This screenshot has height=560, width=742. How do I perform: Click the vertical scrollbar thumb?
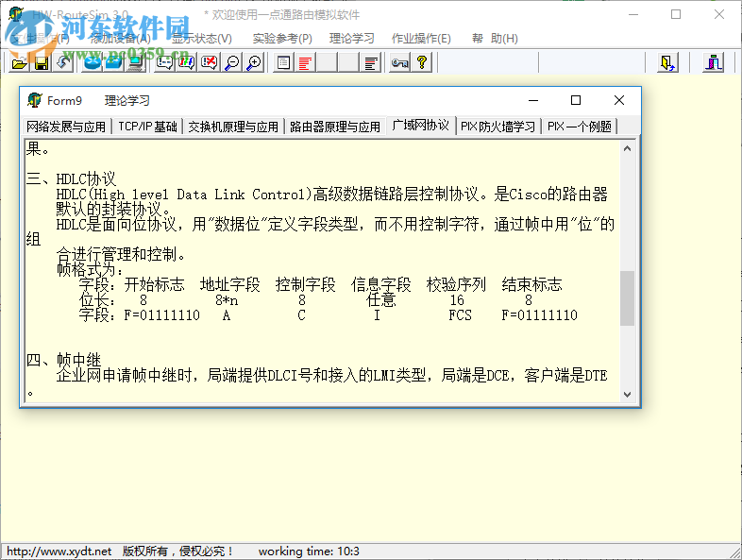627,298
